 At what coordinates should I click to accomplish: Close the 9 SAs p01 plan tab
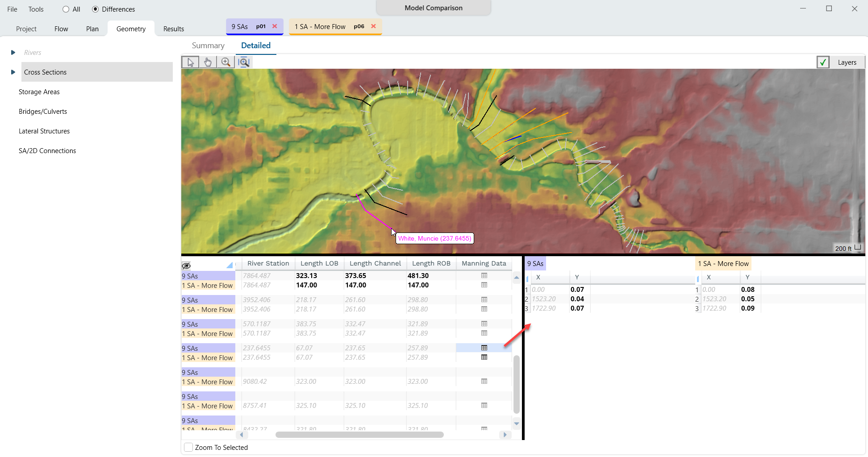pos(275,26)
